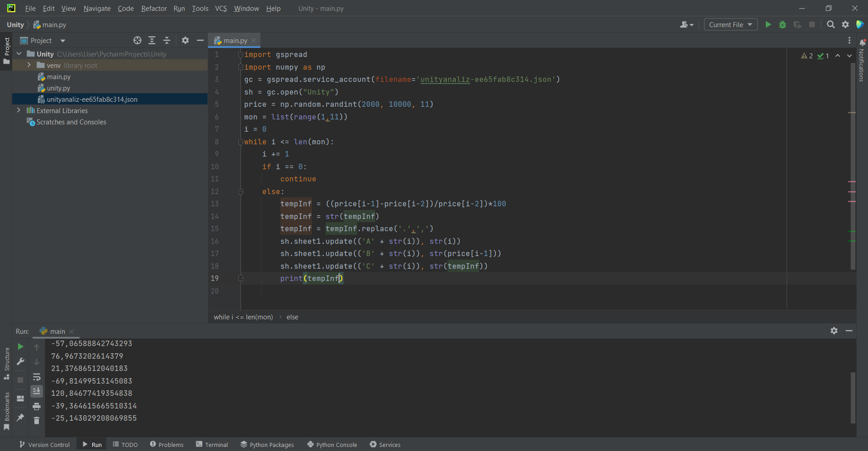
Task: Open Problems tool window
Action: pyautogui.click(x=166, y=445)
